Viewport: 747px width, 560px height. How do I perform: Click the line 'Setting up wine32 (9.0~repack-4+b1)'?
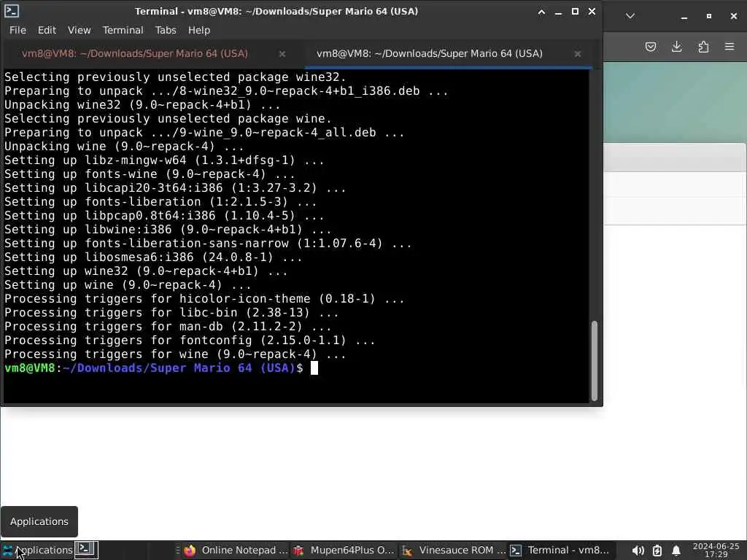click(x=146, y=271)
